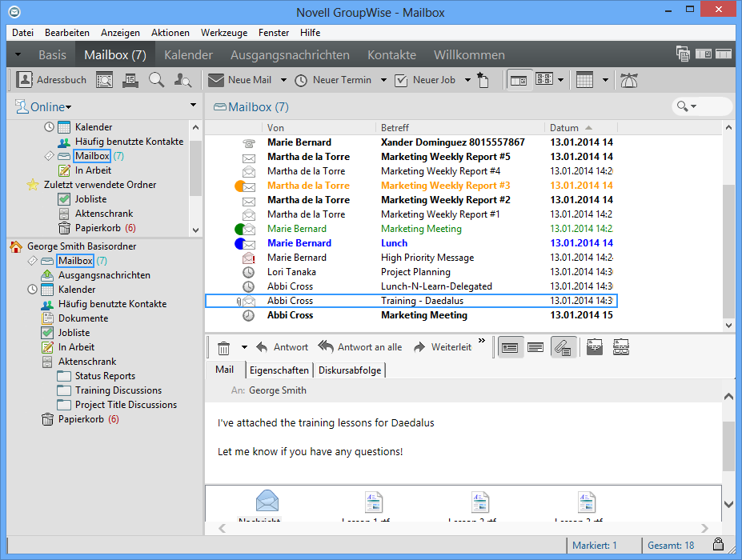Image resolution: width=742 pixels, height=560 pixels.
Task: Click the single wide panel layout icon in nav bar
Action: [x=724, y=54]
